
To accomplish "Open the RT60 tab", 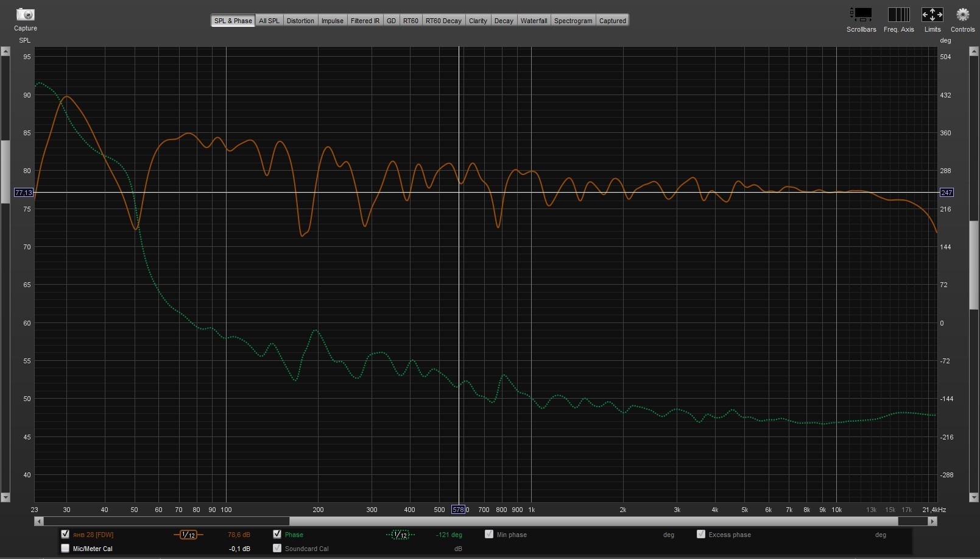I will tap(411, 21).
